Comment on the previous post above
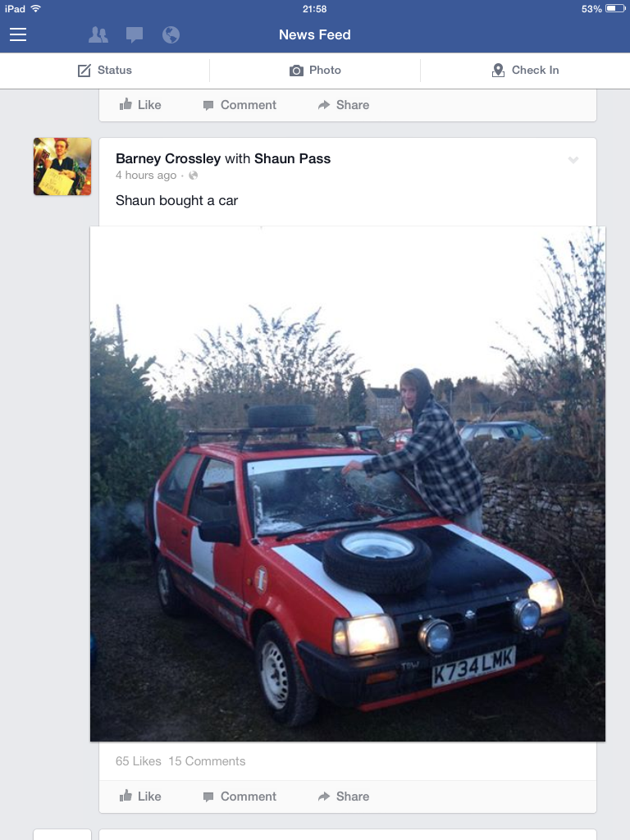The height and width of the screenshot is (840, 630). tap(240, 105)
